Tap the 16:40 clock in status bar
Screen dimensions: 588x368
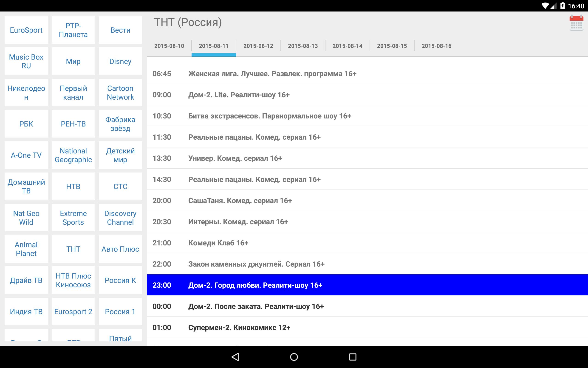pyautogui.click(x=576, y=6)
